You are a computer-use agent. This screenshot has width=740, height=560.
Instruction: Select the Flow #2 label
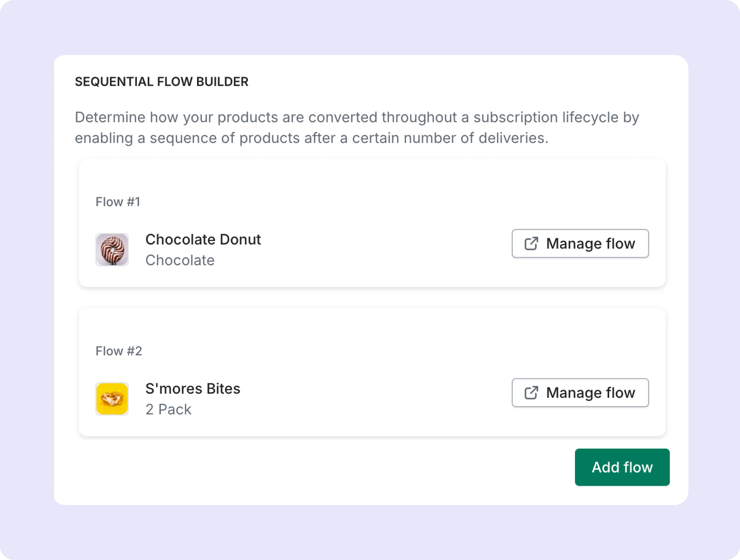tap(119, 351)
